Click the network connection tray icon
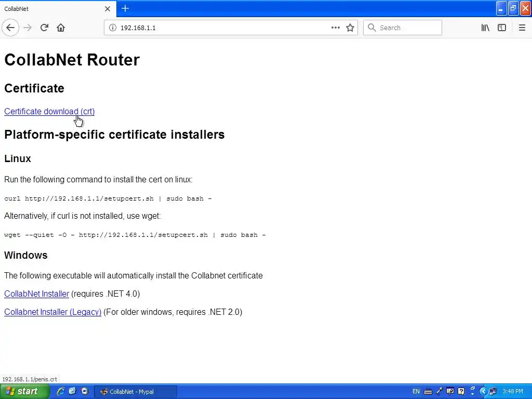Viewport: 532px width, 399px height. [493, 392]
